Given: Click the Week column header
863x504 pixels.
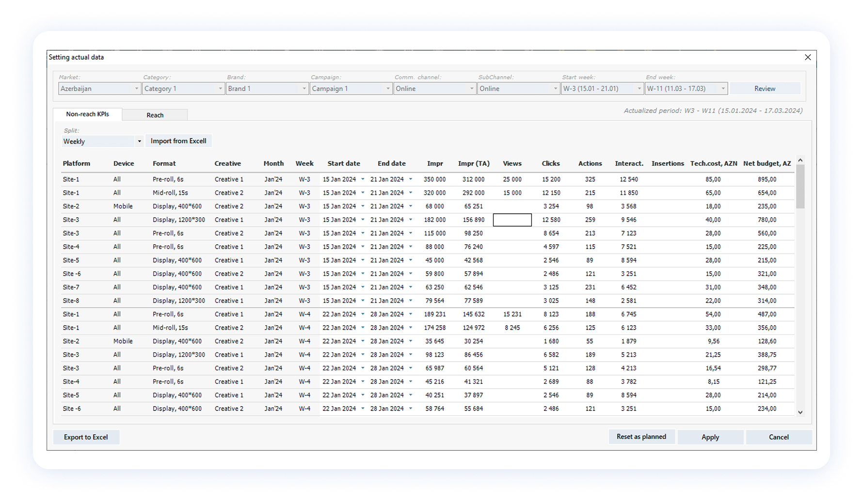Looking at the screenshot, I should click(304, 163).
